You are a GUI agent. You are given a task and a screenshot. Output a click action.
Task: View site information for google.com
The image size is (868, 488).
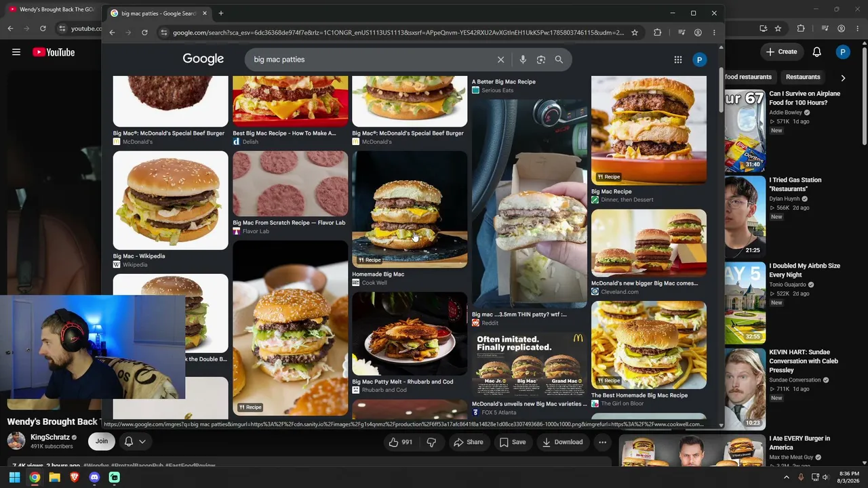pyautogui.click(x=163, y=33)
